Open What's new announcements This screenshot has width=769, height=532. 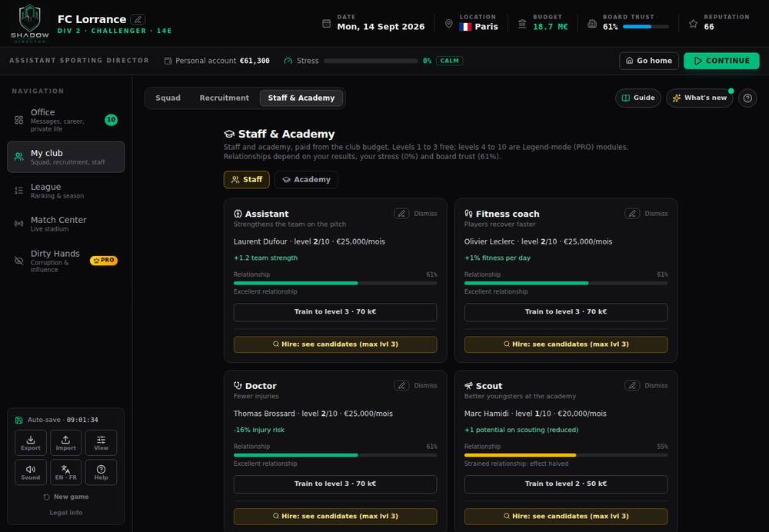pyautogui.click(x=699, y=98)
